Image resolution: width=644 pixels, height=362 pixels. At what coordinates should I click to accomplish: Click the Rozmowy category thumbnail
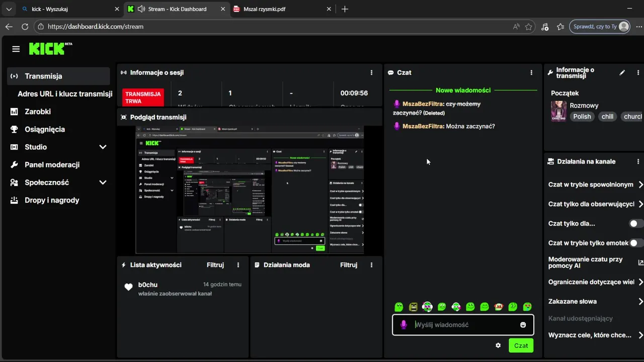[558, 111]
